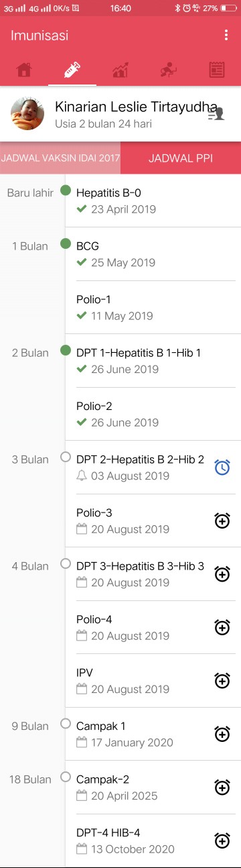Add alarm reminder for Campak 1
This screenshot has width=241, height=868.
(x=222, y=734)
